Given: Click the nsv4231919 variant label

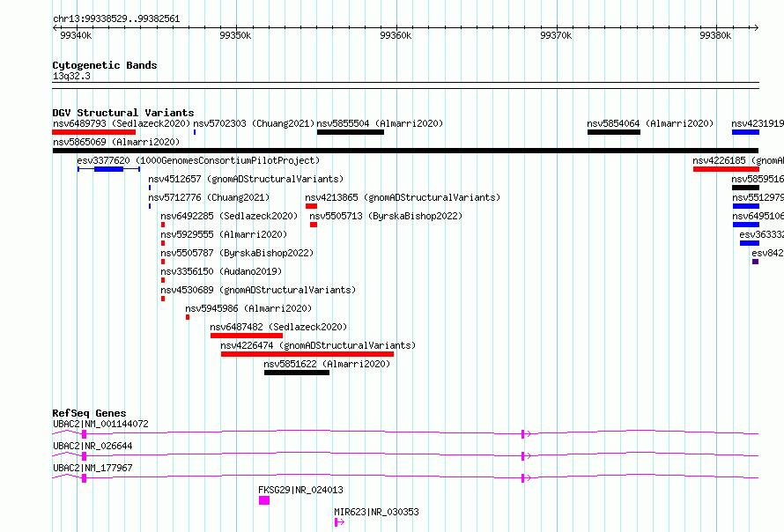Looking at the screenshot, I should click(x=758, y=123).
